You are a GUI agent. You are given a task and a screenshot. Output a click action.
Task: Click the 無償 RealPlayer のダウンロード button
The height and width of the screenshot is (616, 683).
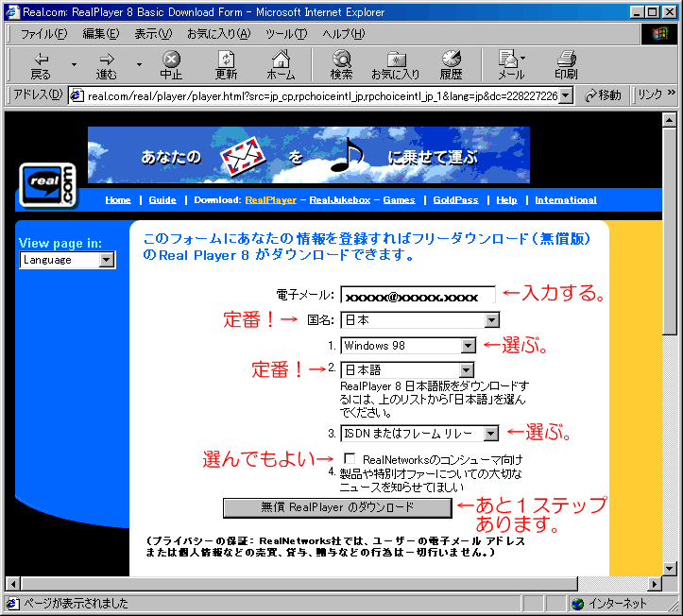(x=337, y=508)
